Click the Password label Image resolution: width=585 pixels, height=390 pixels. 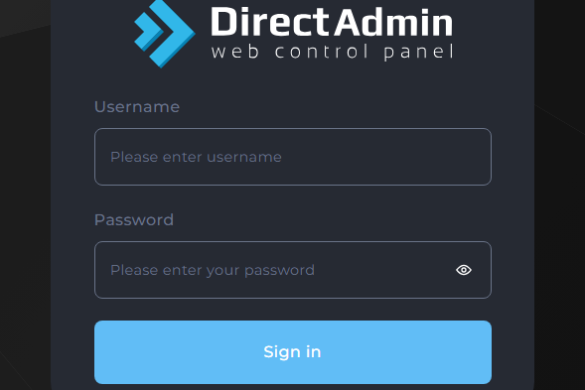134,220
